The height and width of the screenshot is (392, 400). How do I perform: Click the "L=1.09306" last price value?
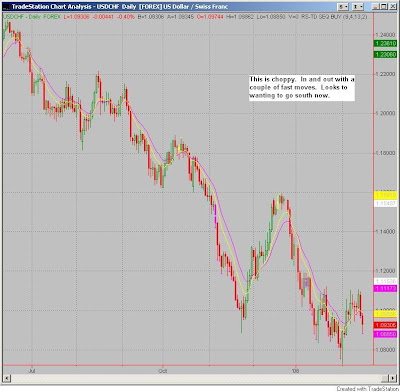click(x=76, y=16)
